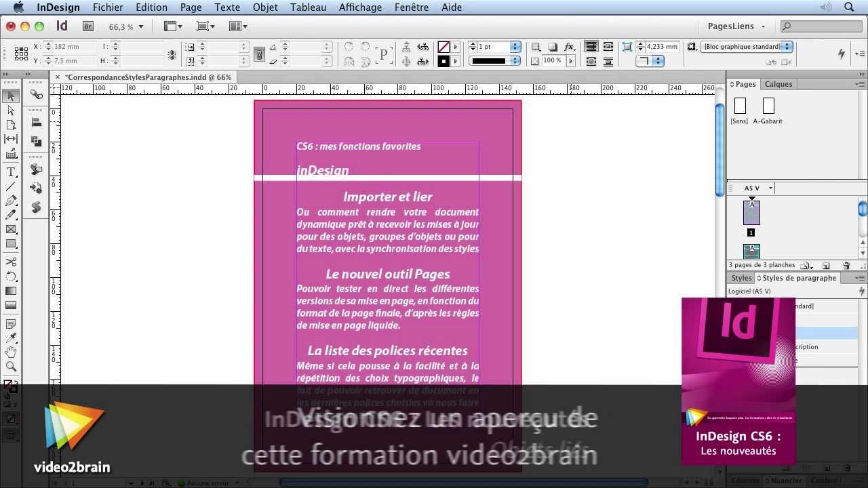Open the Tableau menu
This screenshot has width=868, height=488.
coord(308,7)
